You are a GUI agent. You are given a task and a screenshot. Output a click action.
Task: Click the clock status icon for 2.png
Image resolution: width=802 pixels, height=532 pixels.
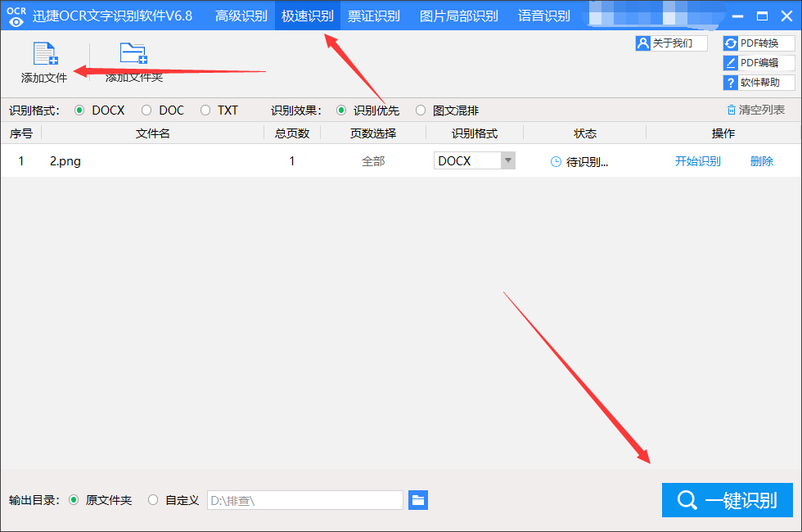[556, 162]
